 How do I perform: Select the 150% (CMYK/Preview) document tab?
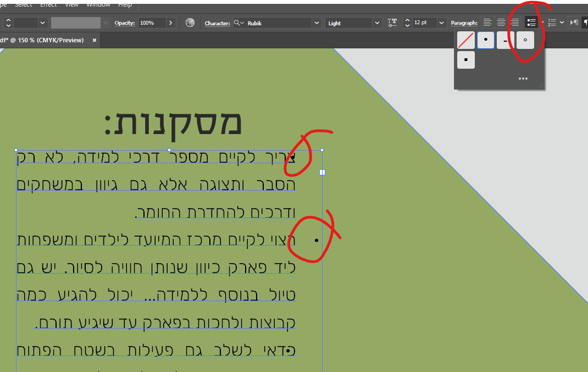coord(42,40)
